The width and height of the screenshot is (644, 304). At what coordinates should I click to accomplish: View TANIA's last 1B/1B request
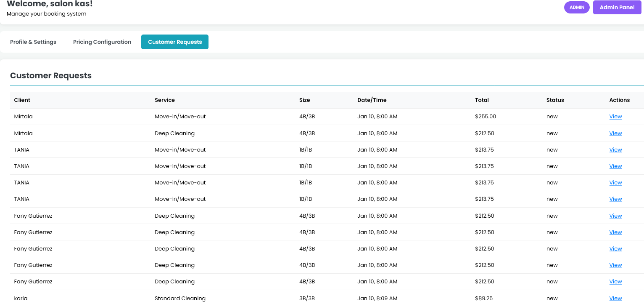[x=615, y=199]
